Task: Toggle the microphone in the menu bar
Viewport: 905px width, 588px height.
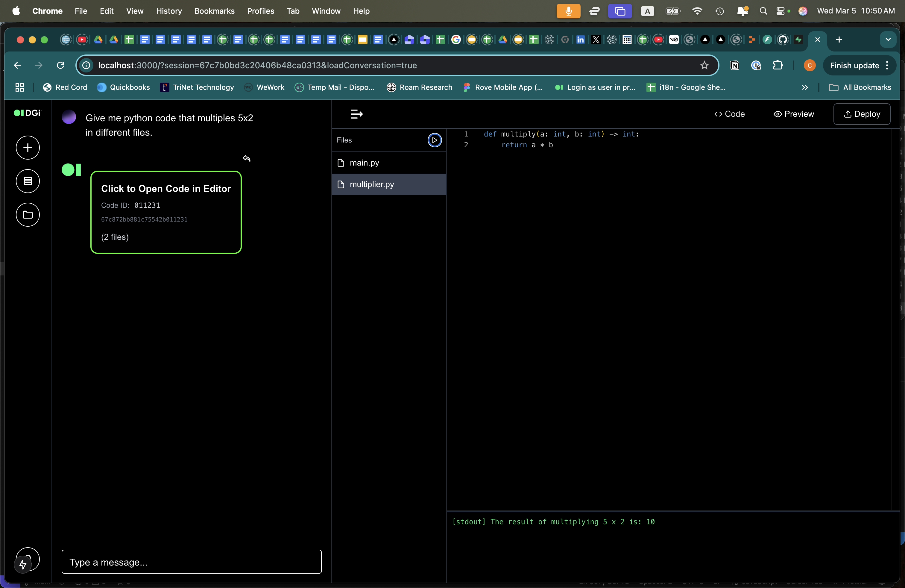Action: tap(568, 11)
